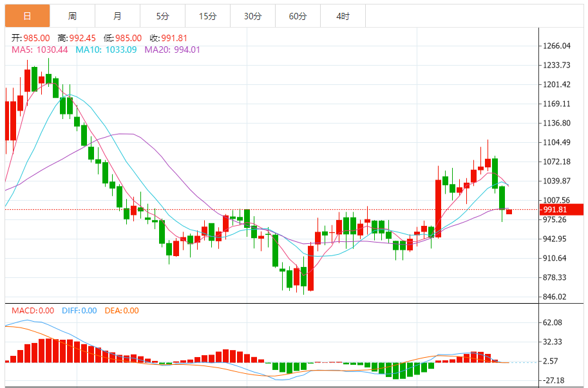Click the 878.33 price axis label
The image size is (588, 388).
tap(555, 277)
